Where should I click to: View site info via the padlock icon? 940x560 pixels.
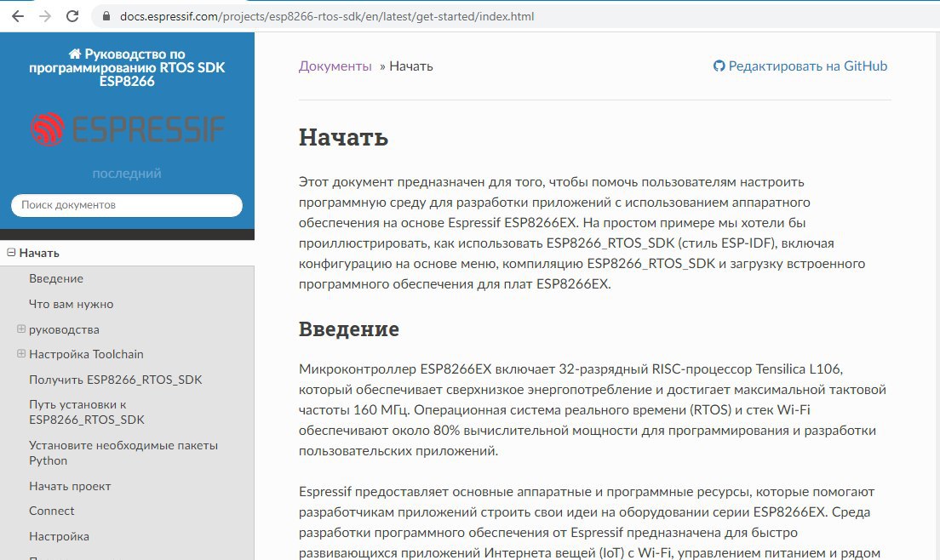coord(106,16)
